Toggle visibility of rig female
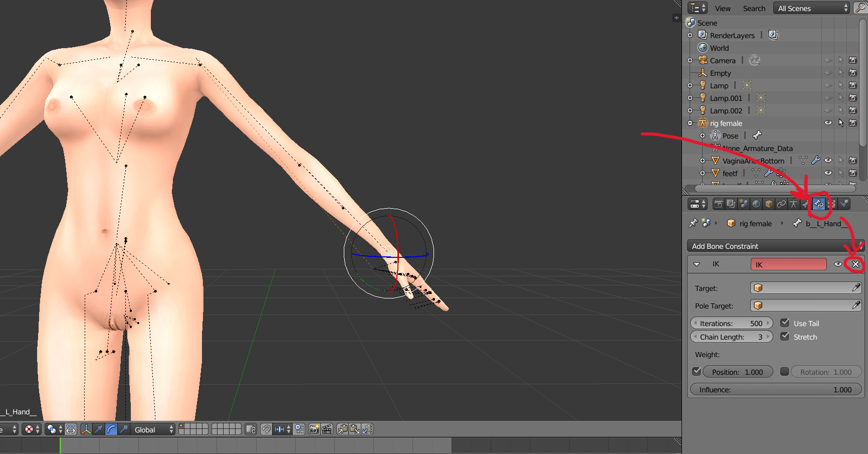 pyautogui.click(x=828, y=123)
